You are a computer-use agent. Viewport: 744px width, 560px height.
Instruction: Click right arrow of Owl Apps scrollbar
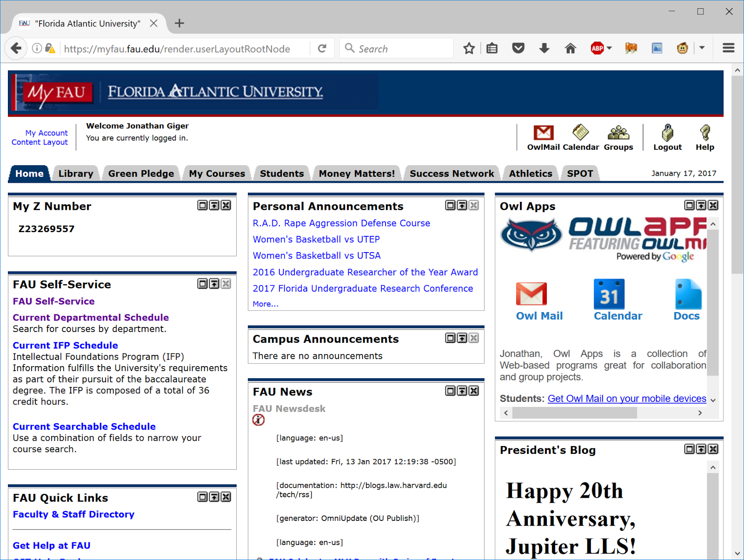(700, 413)
